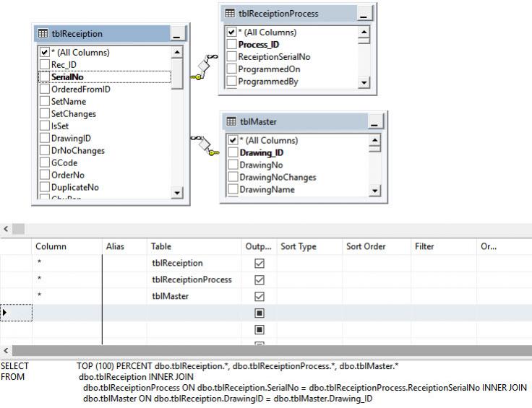The width and height of the screenshot is (532, 408).
Task: Select the DrNoChanges field in tblReceiption
Action: click(77, 150)
